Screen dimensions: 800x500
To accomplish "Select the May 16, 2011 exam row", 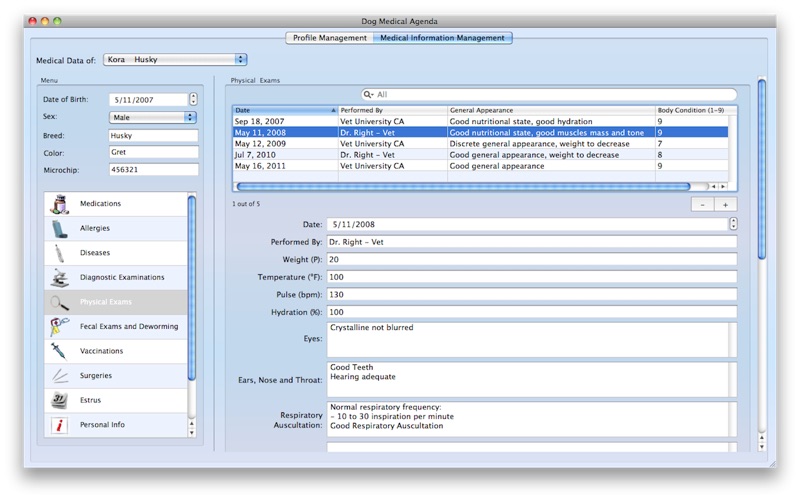I will (x=481, y=166).
